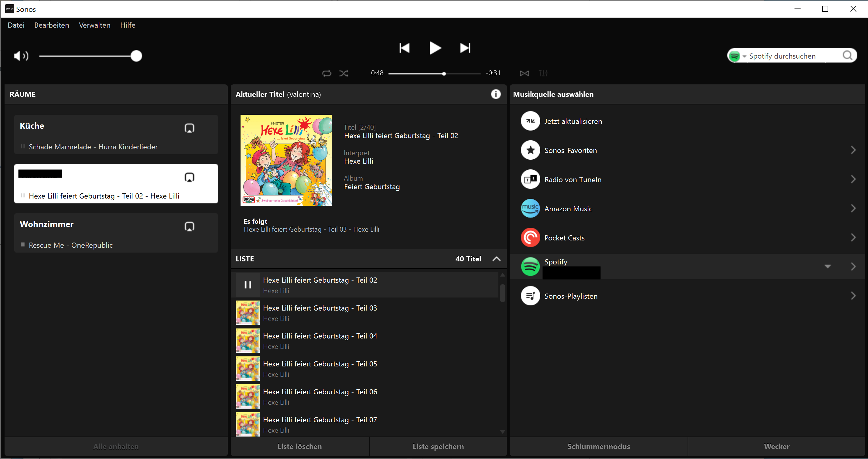
Task: Click the Liste speichern button
Action: [438, 447]
